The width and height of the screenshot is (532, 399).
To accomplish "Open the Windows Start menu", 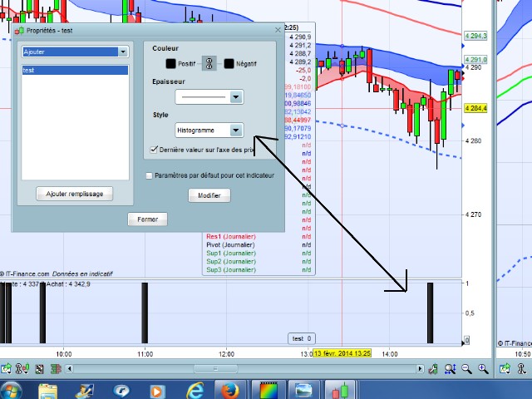I will pos(11,391).
